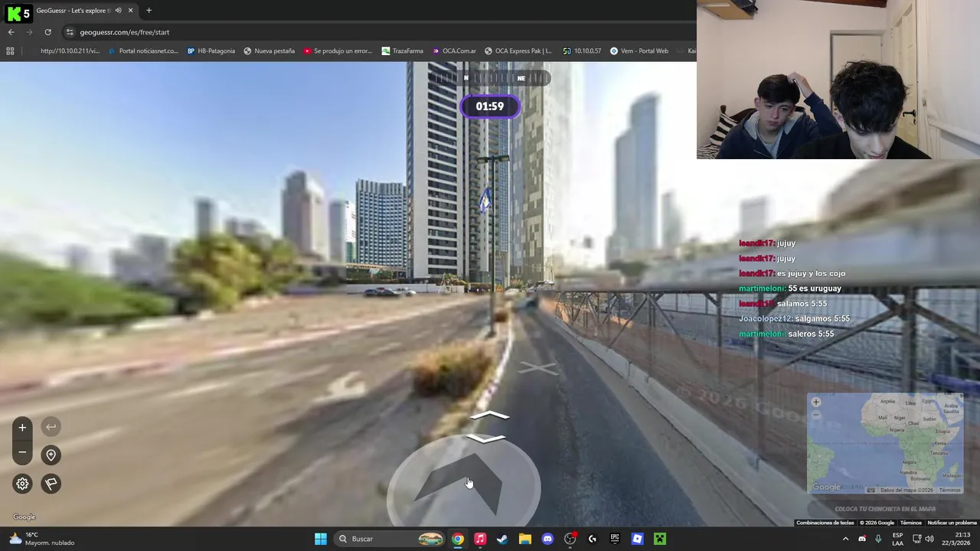Go back with the browser back arrow

point(11,32)
